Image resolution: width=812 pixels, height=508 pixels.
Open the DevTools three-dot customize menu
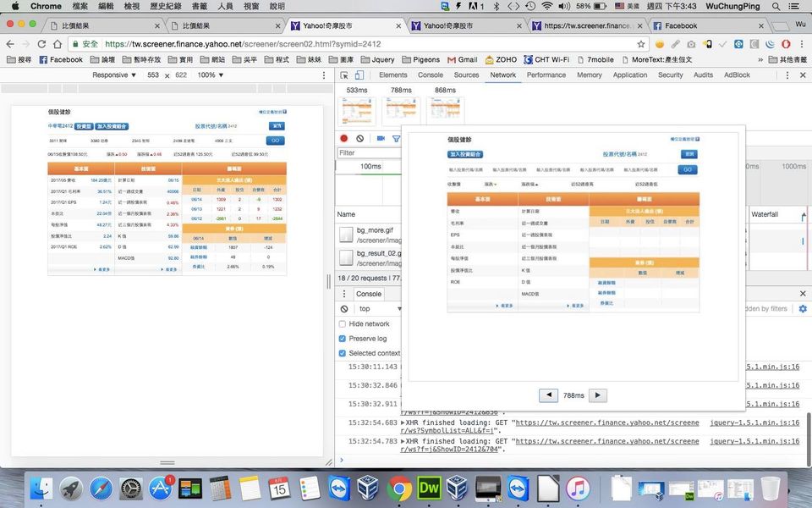point(788,75)
